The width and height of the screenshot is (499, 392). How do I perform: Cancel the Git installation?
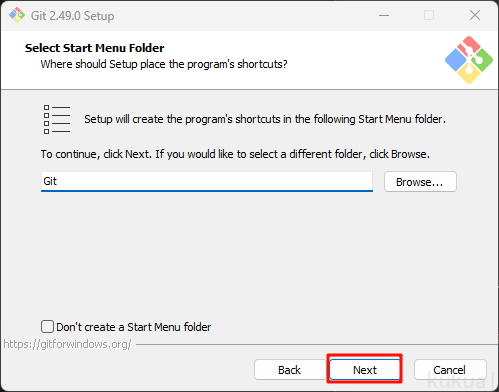pyautogui.click(x=450, y=370)
